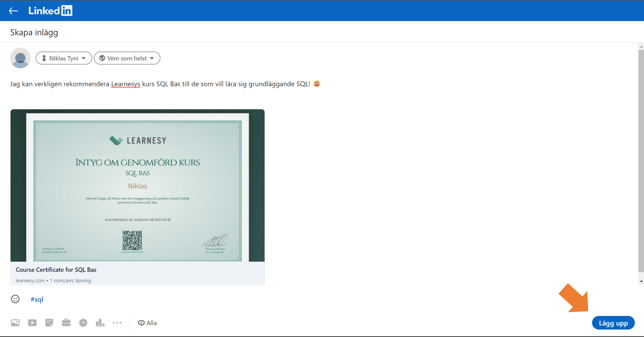Go back using the left arrow icon
Viewport: 644px width, 337px height.
click(x=13, y=11)
